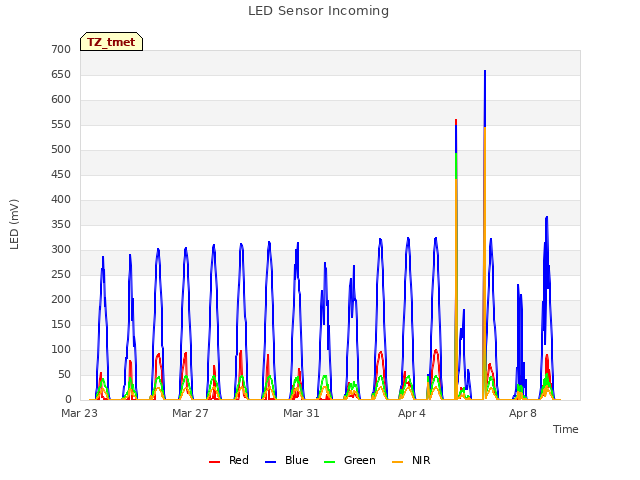Click the Apr 4 x-axis tick label
640x480 pixels.
point(412,413)
